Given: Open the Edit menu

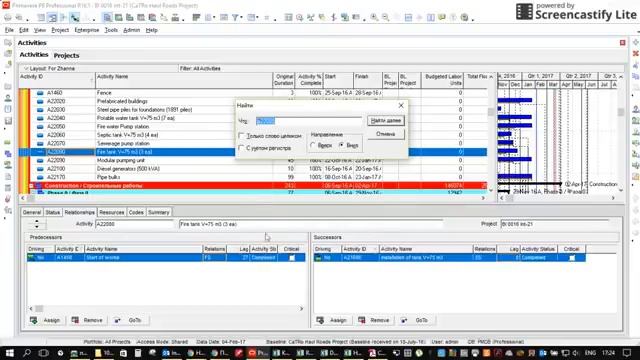Looking at the screenshot, I should (24, 30).
